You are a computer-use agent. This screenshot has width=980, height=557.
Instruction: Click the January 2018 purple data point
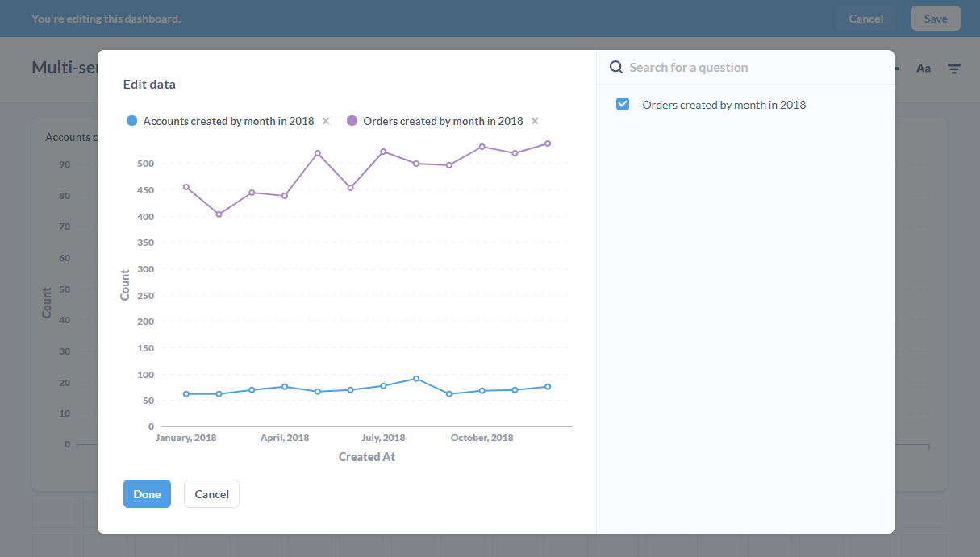186,187
